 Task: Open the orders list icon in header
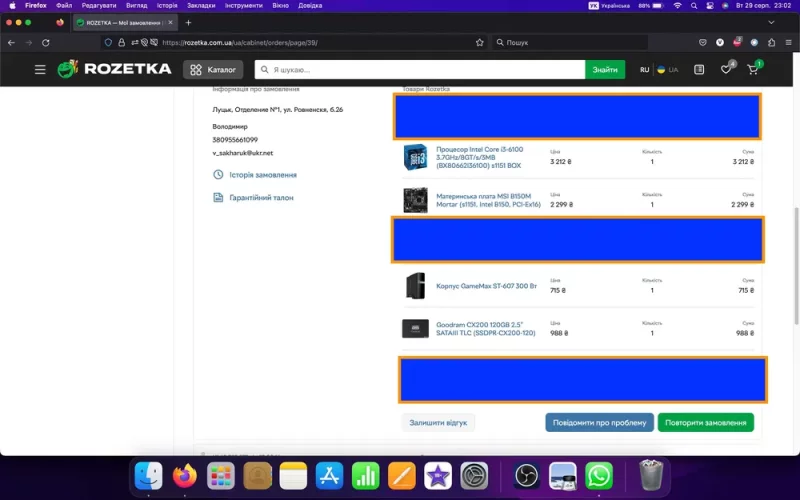click(x=699, y=70)
